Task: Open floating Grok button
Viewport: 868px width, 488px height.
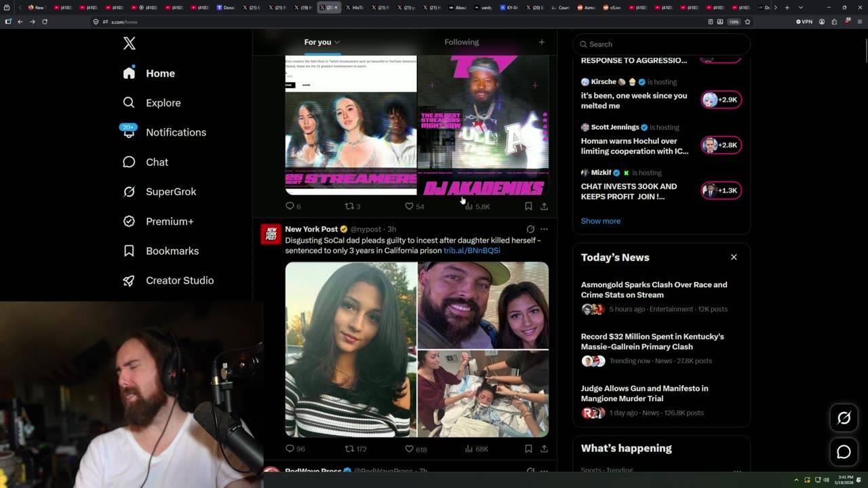Action: click(844, 418)
